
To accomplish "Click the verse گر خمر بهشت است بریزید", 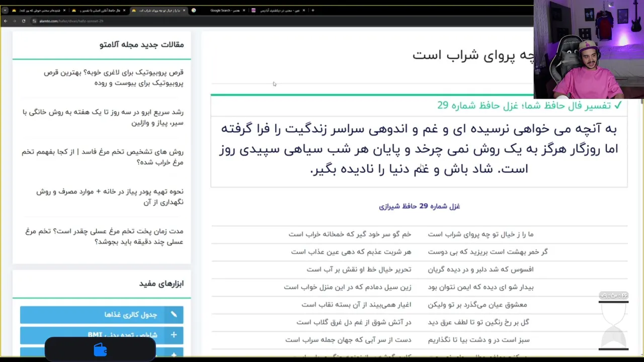I will tap(488, 252).
